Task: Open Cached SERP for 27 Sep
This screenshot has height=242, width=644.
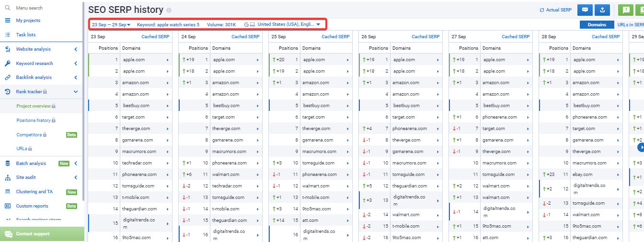Action: (x=516, y=37)
